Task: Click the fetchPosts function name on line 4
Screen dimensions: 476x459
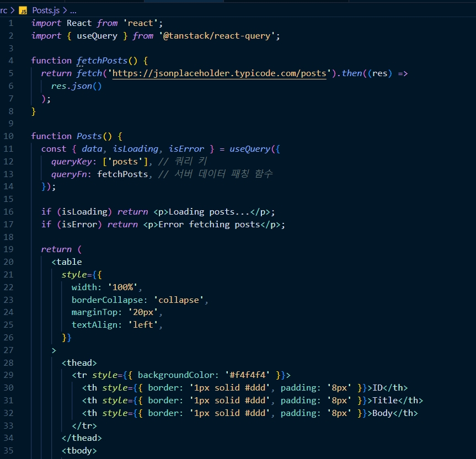Action: [102, 61]
